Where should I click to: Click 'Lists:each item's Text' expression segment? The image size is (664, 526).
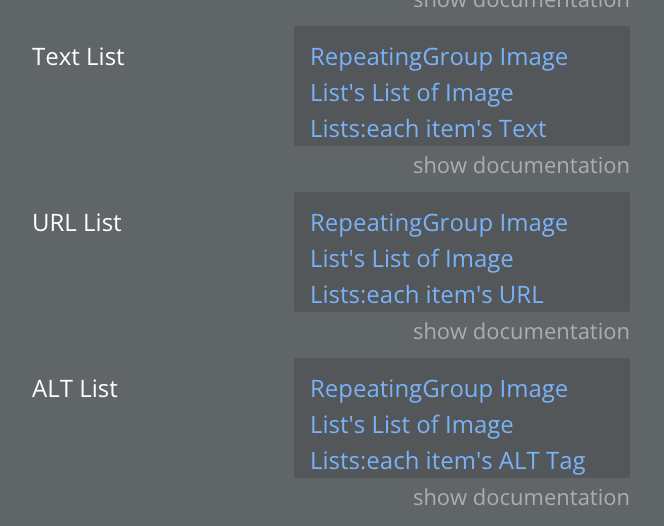point(428,129)
